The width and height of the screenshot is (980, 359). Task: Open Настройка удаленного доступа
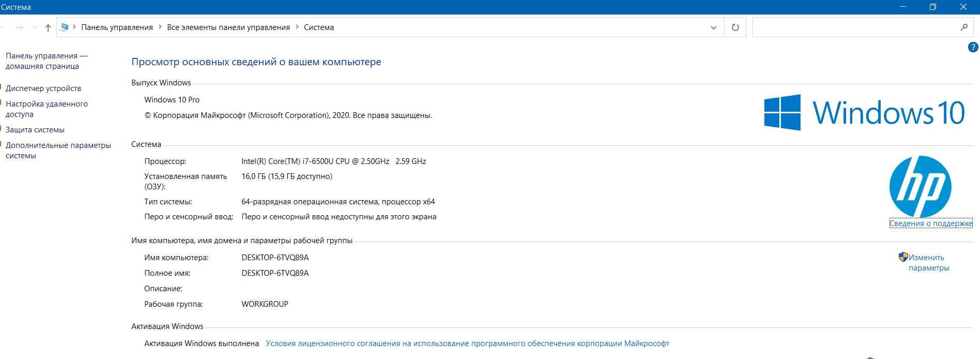[47, 109]
